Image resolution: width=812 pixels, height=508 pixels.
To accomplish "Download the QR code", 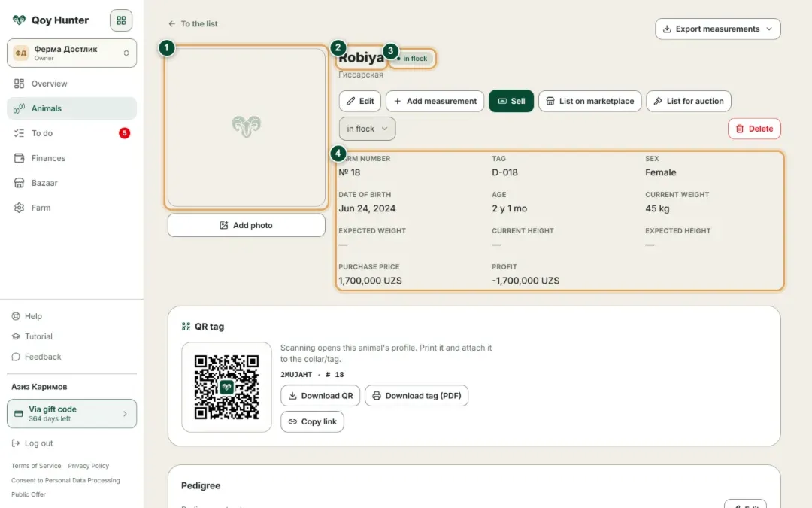I will (x=320, y=396).
